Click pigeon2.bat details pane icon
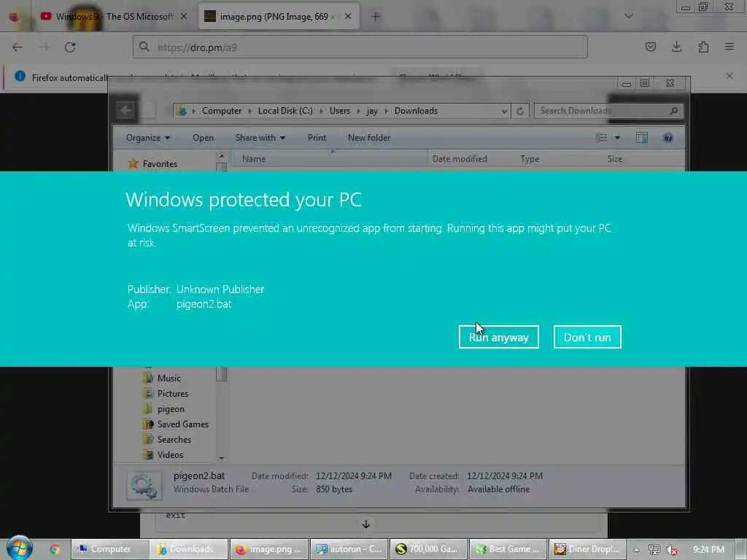 144,485
